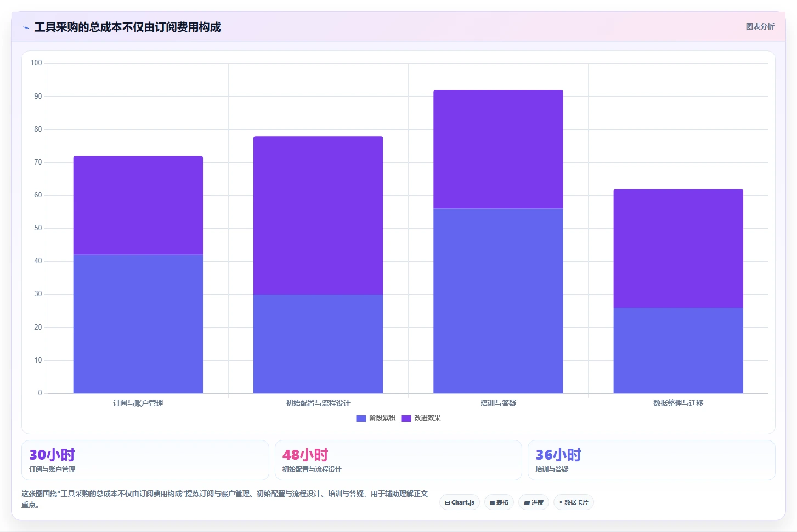Toggle the 阶段累积 legend item
Screen dimensions: 797x532
(376, 418)
